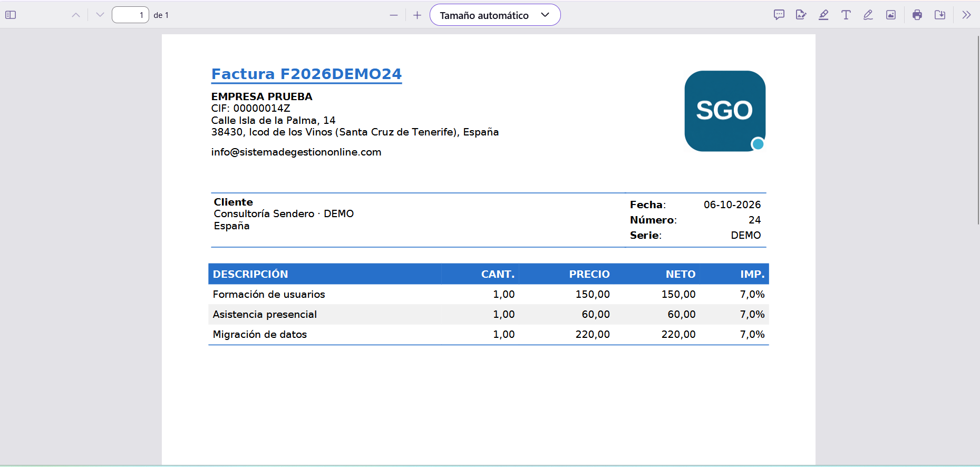Click the email info@sistemadegestiononline.com
The height and width of the screenshot is (467, 980).
tap(296, 152)
